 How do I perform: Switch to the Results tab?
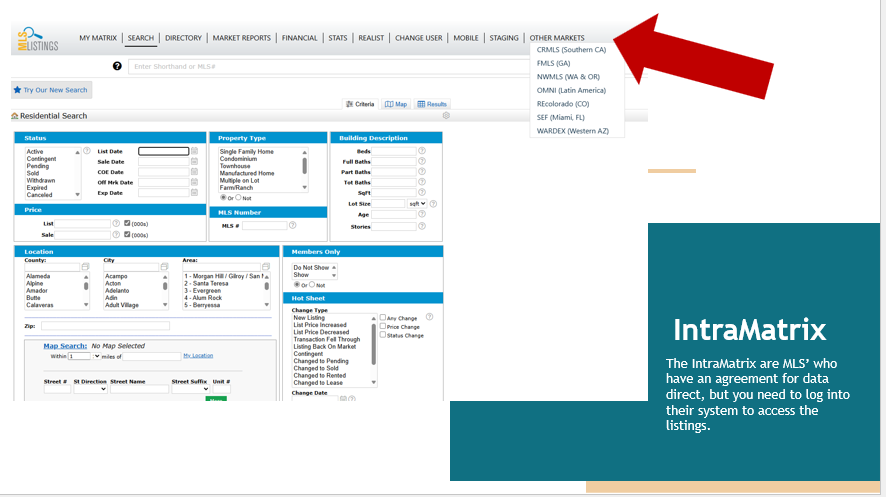coord(432,104)
